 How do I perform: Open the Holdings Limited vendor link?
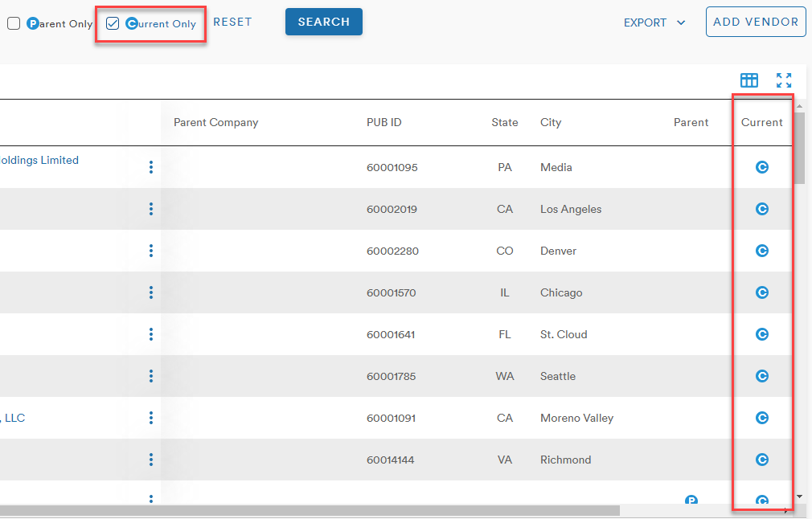click(x=39, y=161)
